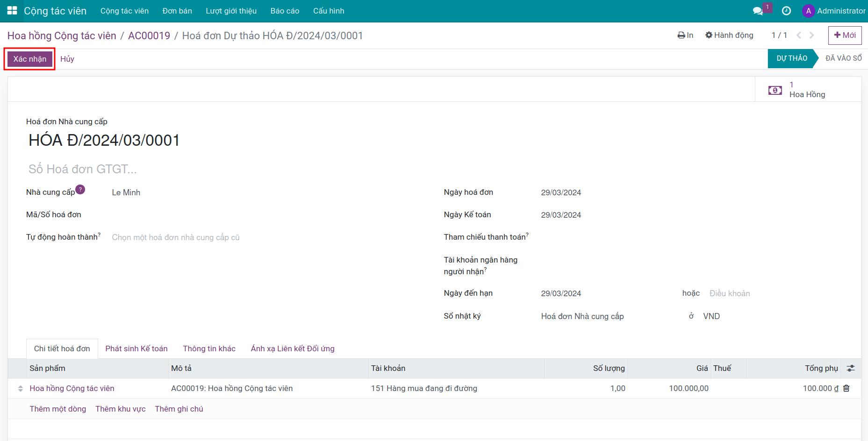
Task: Open the optional columns settings icon
Action: coord(851,368)
